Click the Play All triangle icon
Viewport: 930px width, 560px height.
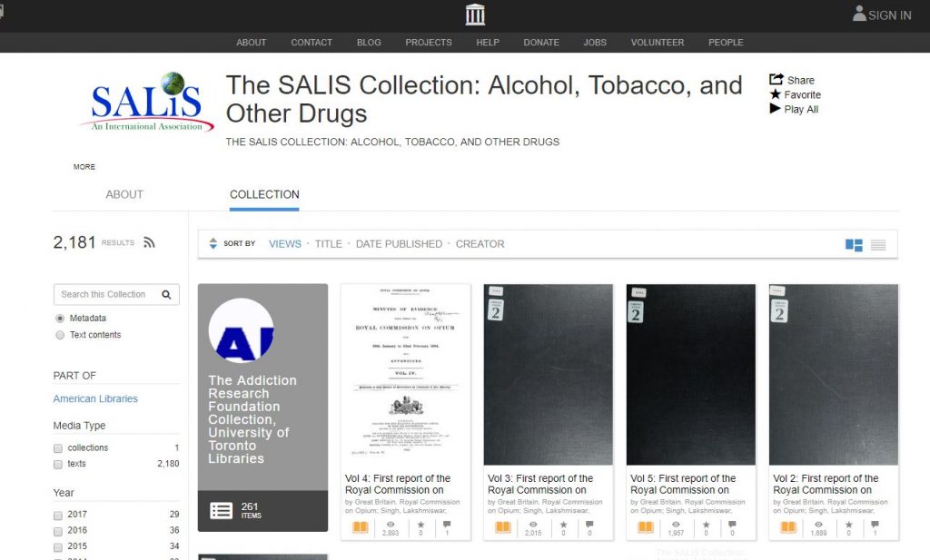[x=775, y=108]
